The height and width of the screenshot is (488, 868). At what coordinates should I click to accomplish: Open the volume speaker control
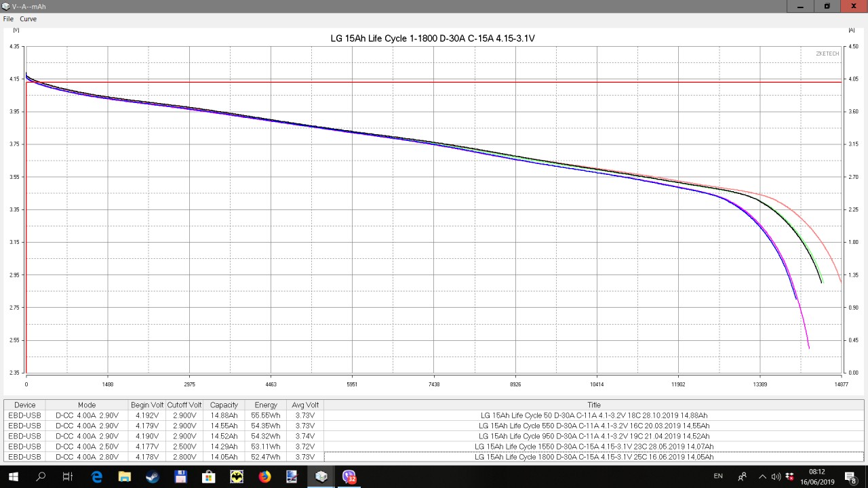click(776, 476)
